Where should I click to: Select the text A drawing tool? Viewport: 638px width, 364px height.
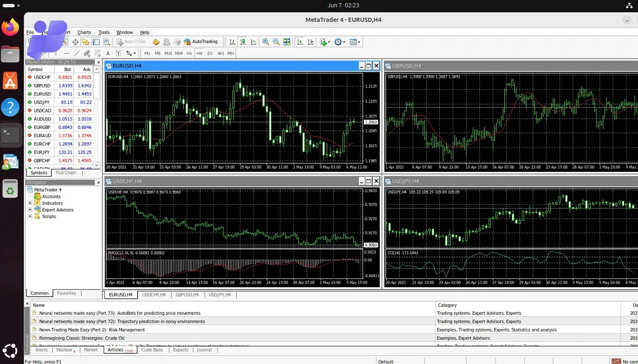108,53
